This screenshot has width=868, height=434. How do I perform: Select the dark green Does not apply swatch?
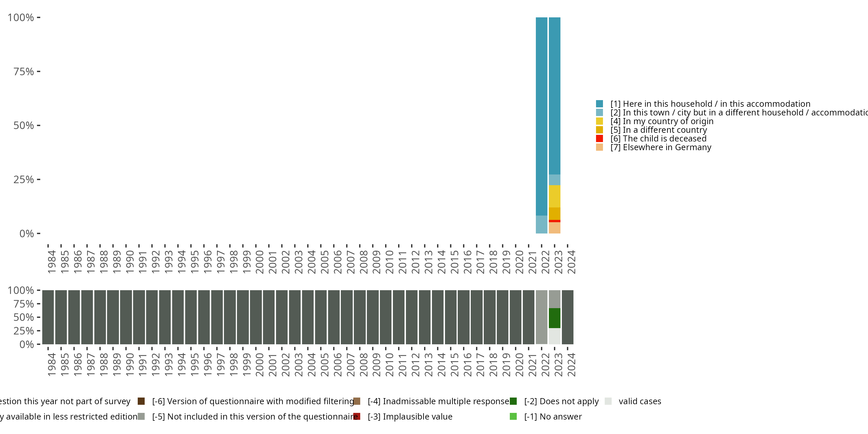[x=513, y=401]
